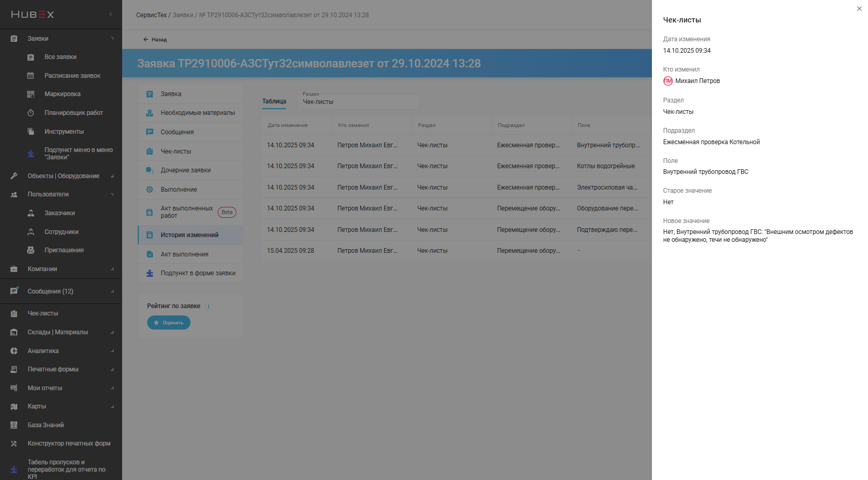Open Планировщик работ clock icon
This screenshot has width=868, height=480.
point(31,113)
